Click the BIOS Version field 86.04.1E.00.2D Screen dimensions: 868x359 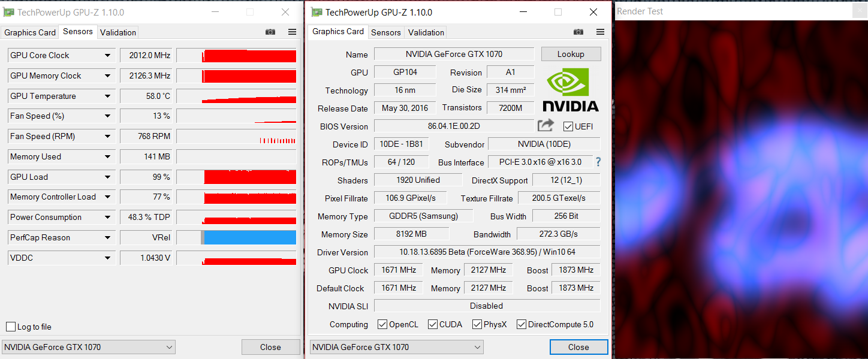(454, 126)
